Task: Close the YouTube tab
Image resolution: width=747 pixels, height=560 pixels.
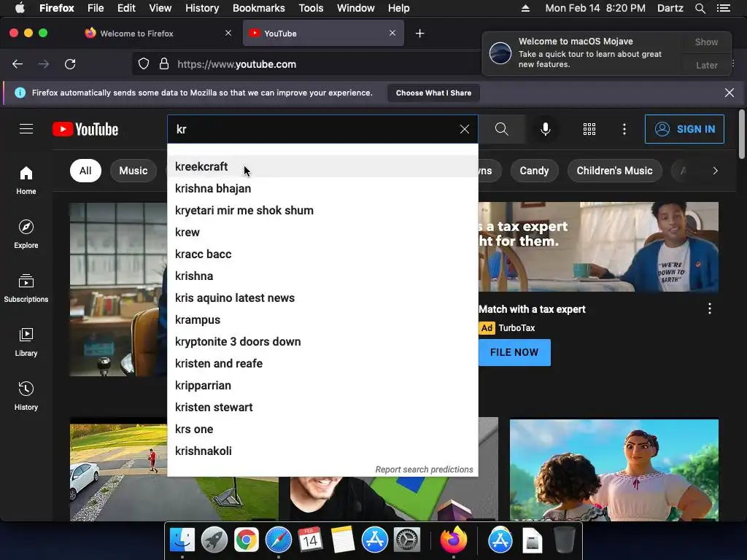Action: point(392,33)
